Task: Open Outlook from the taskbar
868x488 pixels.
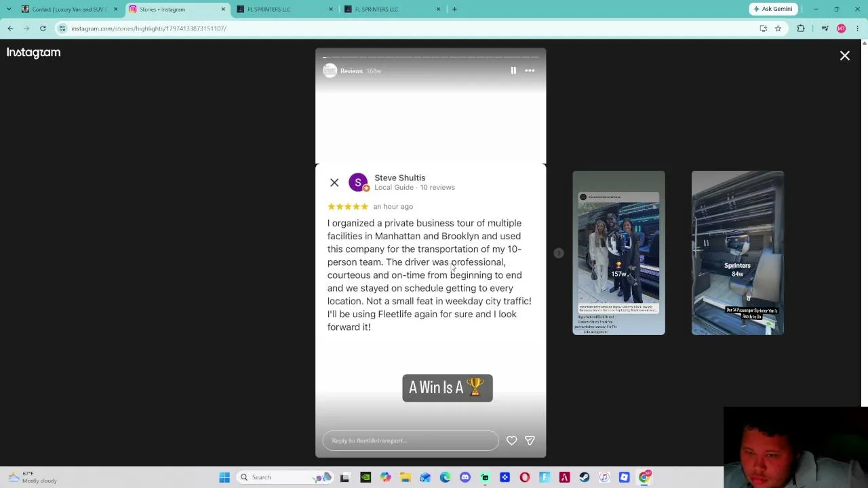Action: 425,477
